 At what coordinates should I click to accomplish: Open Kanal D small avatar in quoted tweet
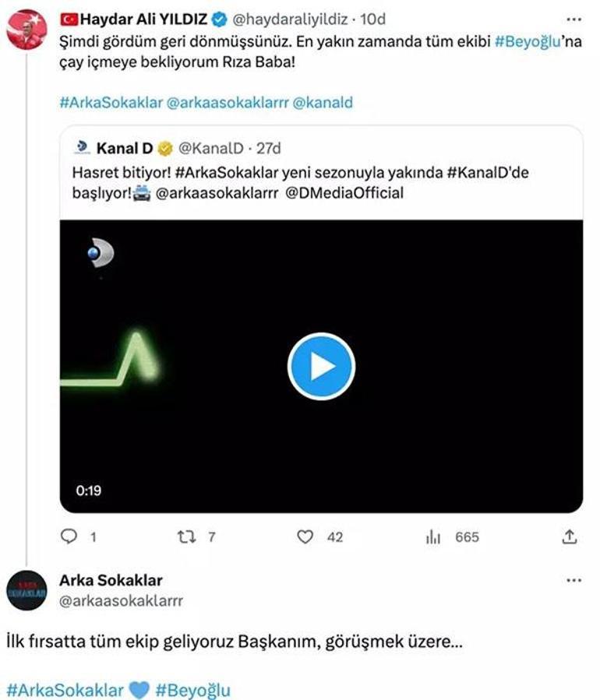tap(80, 148)
